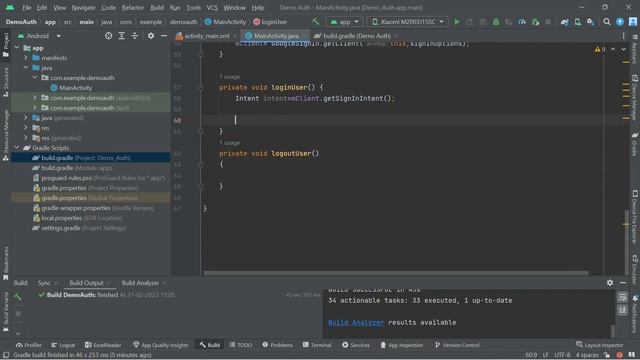The height and width of the screenshot is (360, 640).
Task: Click Sync Project with Gradle Files icon
Action: point(564,22)
